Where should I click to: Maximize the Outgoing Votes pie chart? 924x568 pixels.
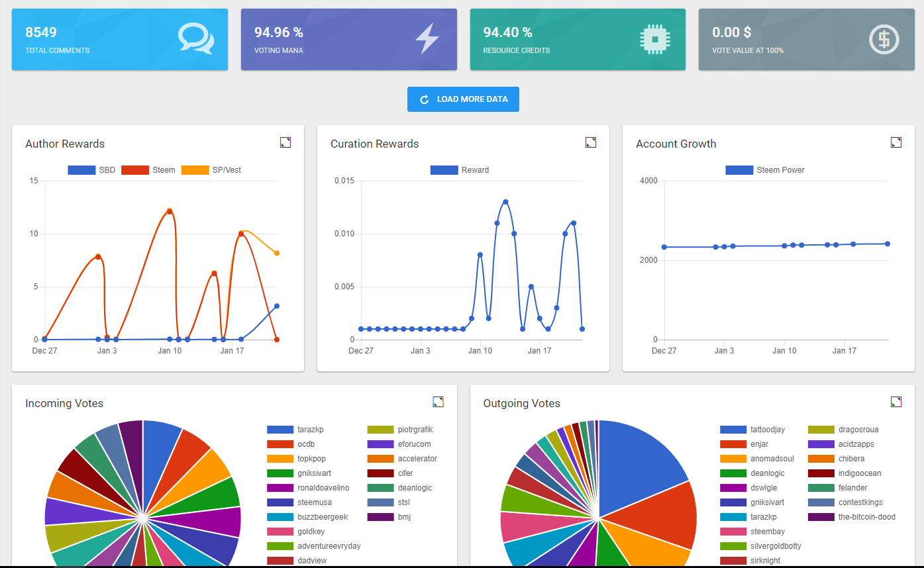tap(896, 402)
